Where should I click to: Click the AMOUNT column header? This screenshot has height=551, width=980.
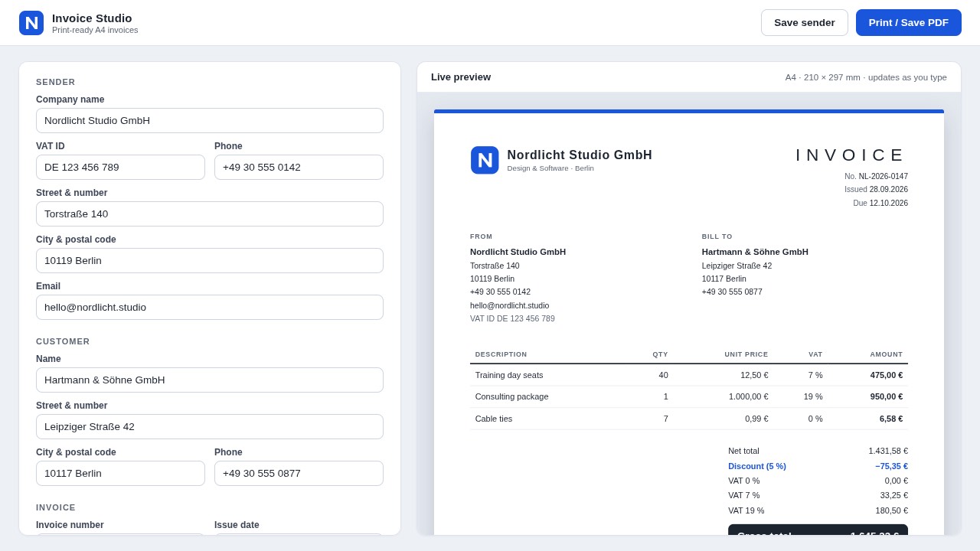887,354
